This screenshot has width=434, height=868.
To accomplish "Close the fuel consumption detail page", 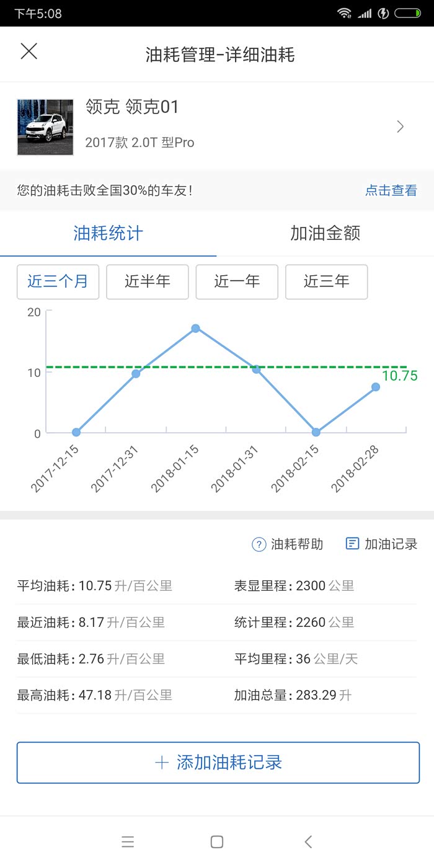I will (29, 52).
